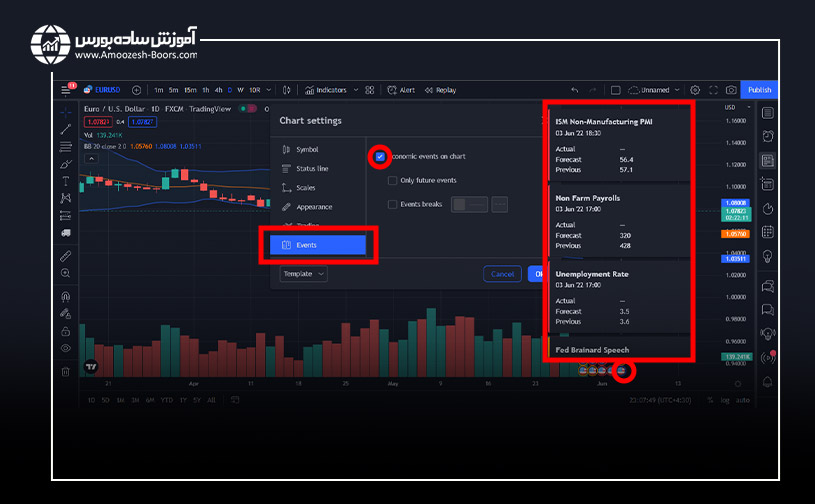This screenshot has width=815, height=504.
Task: Open the Indicators menu in top toolbar
Action: pos(328,90)
